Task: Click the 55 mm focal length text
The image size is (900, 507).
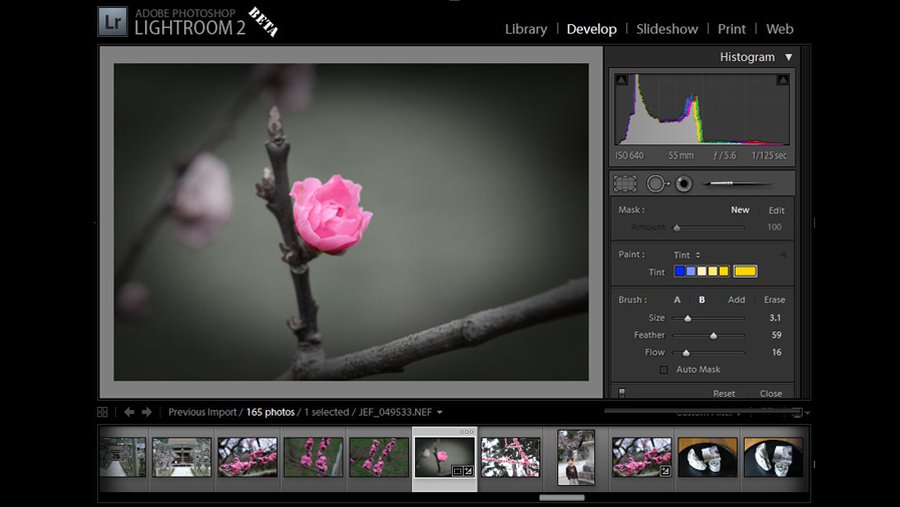Action: point(681,156)
